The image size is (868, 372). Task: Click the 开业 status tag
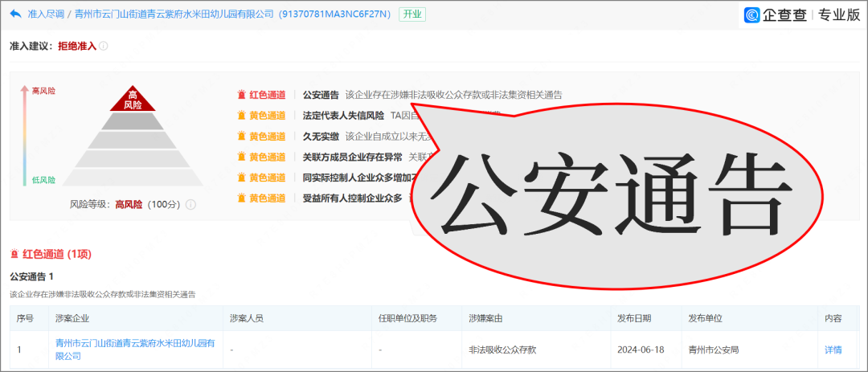(411, 14)
